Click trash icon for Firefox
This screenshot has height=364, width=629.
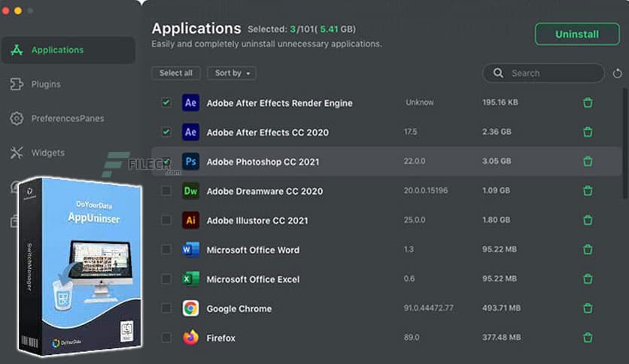[588, 338]
